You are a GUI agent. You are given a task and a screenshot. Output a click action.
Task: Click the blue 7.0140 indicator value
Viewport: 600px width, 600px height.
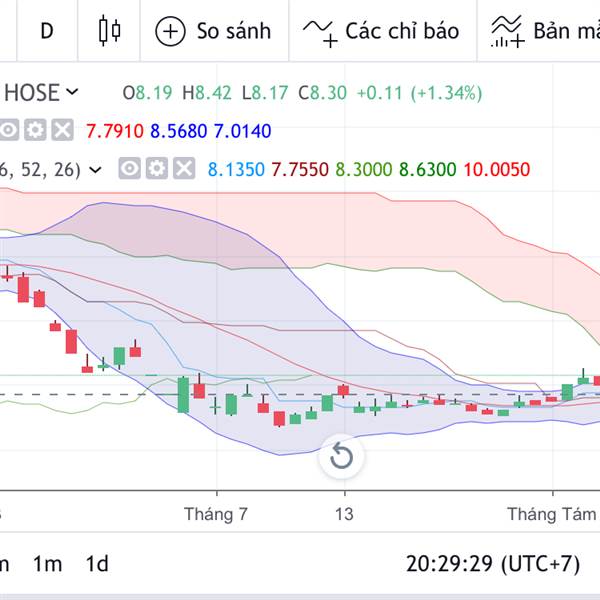(243, 131)
